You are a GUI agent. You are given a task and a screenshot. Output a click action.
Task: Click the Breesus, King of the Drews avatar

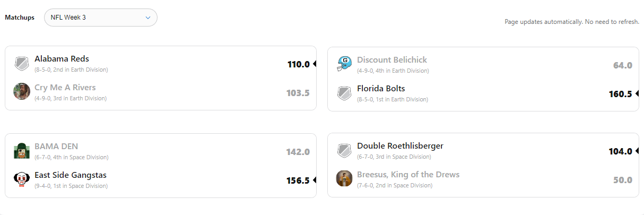tap(344, 178)
